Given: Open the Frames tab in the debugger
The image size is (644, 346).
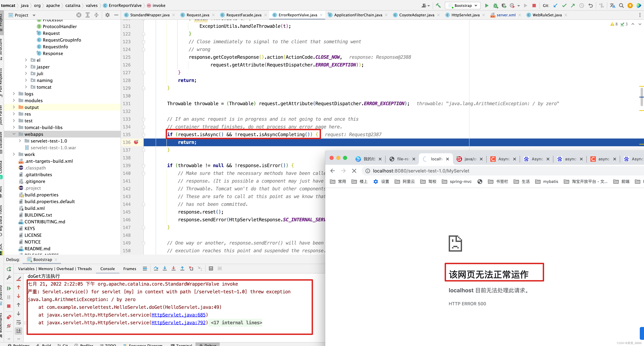Looking at the screenshot, I should tap(130, 269).
